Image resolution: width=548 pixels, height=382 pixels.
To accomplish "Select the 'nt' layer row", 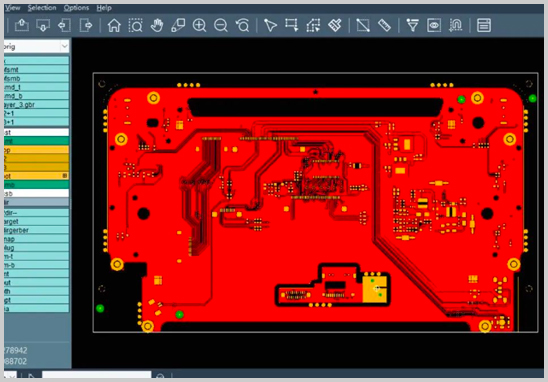I will 36,274.
